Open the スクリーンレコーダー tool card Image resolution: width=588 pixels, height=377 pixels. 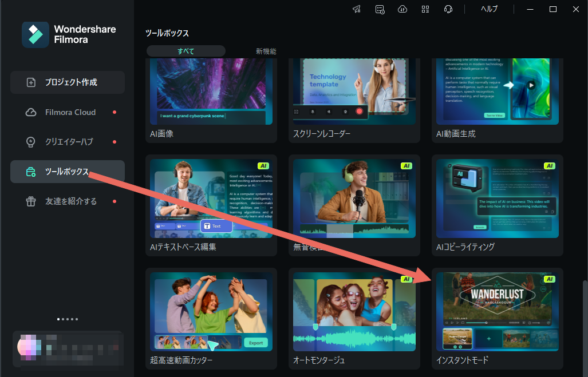(354, 101)
